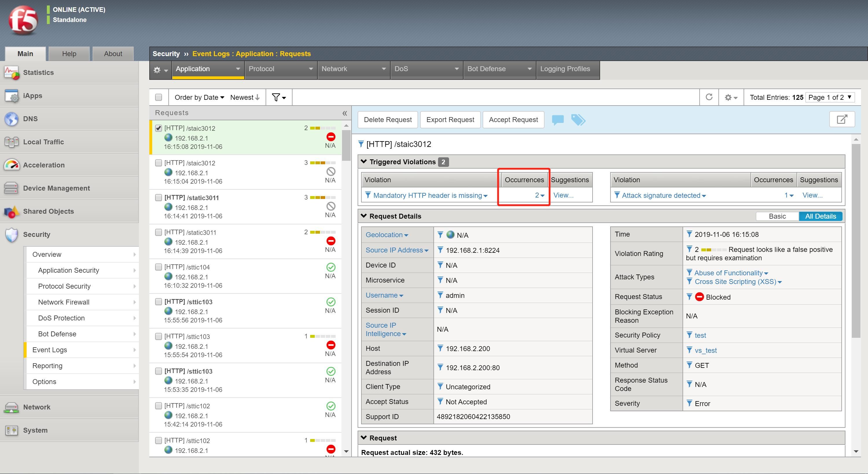Click the refresh icon in log toolbar
This screenshot has height=474, width=868.
tap(709, 97)
